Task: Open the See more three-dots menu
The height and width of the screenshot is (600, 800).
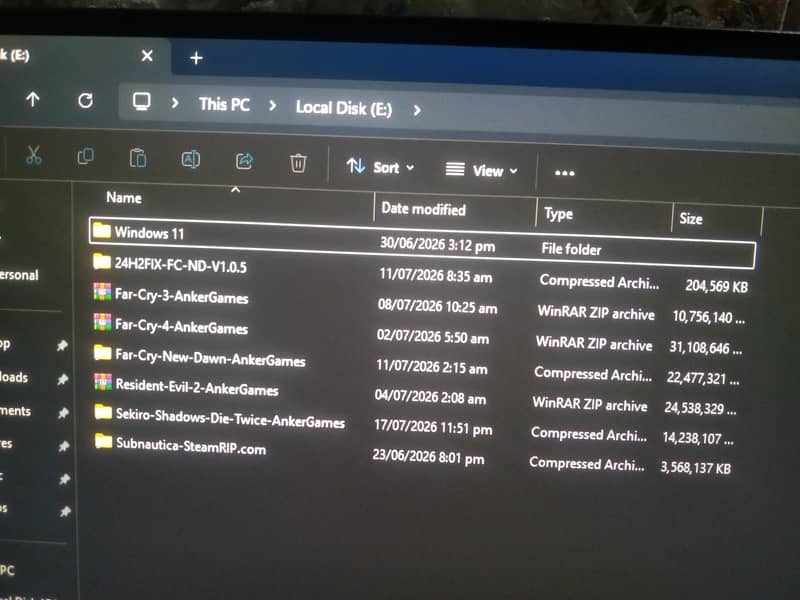Action: (564, 173)
